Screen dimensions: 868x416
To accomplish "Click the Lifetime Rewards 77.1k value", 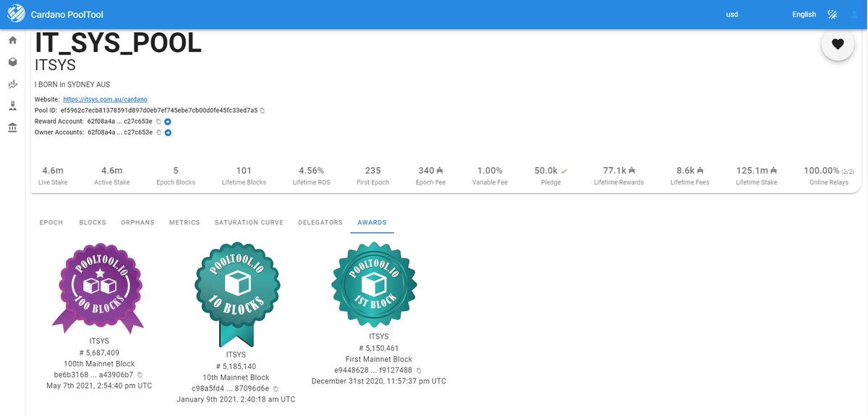I will [618, 171].
